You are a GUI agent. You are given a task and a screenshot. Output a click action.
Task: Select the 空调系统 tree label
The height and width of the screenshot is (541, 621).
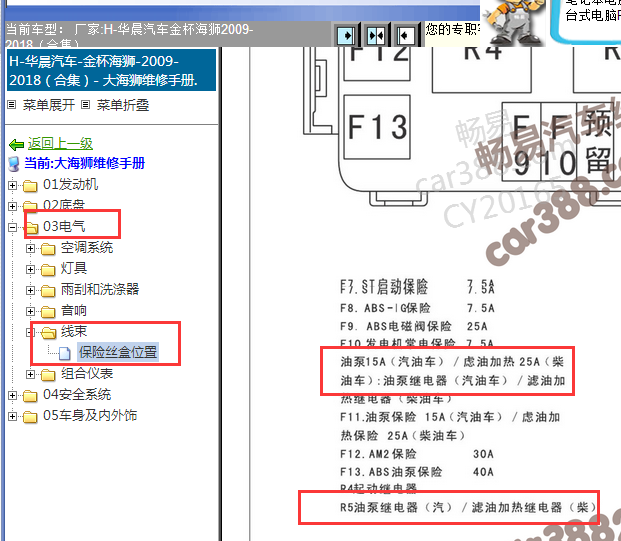(87, 248)
